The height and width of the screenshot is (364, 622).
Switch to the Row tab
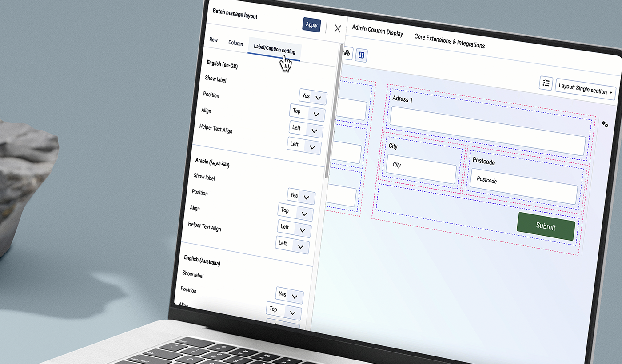coord(214,40)
